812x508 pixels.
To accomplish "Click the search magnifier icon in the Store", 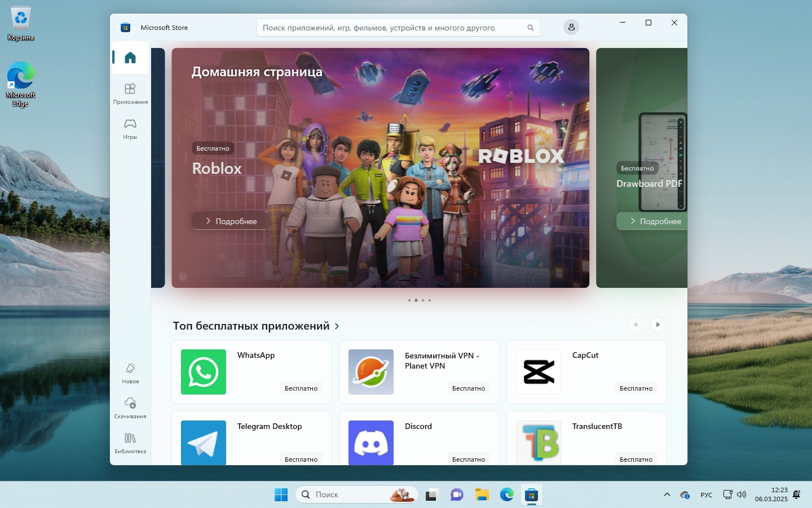I will [531, 28].
